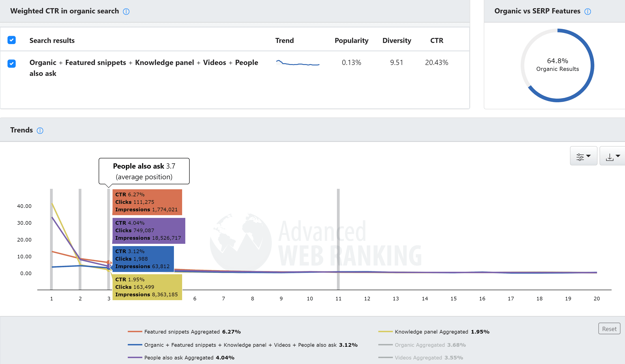Click the purple People also ask legend line
Image resolution: width=625 pixels, height=364 pixels.
(135, 358)
